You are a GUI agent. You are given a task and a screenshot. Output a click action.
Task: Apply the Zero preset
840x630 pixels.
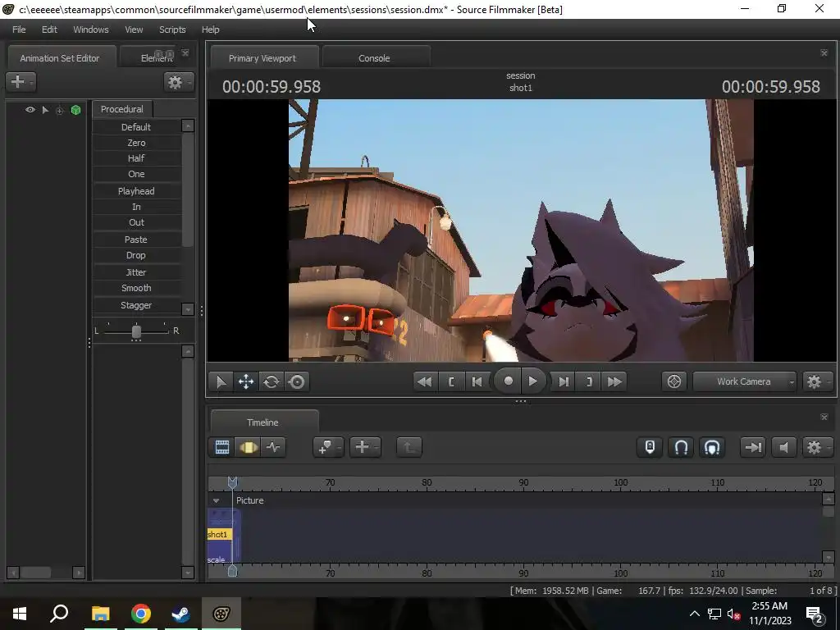(136, 143)
